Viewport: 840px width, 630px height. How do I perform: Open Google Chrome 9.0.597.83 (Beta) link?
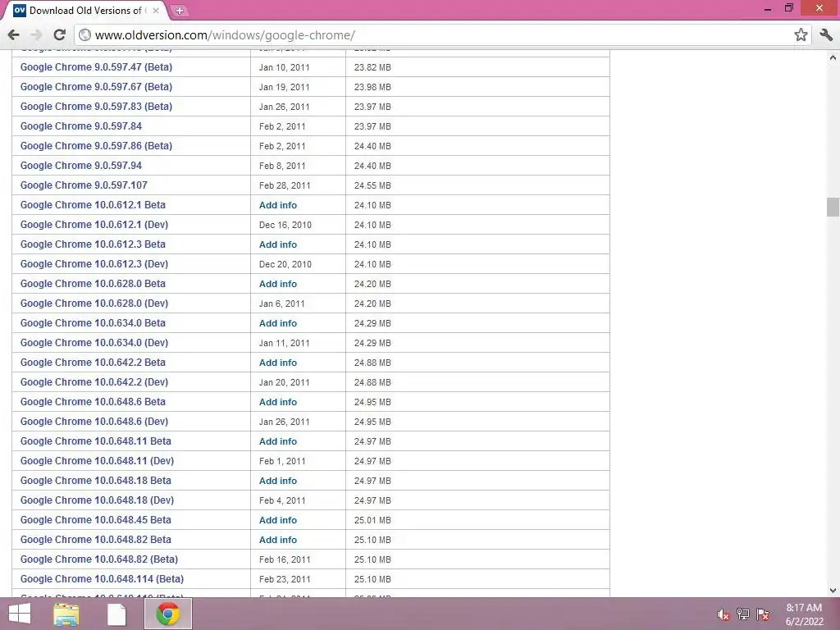pyautogui.click(x=97, y=107)
